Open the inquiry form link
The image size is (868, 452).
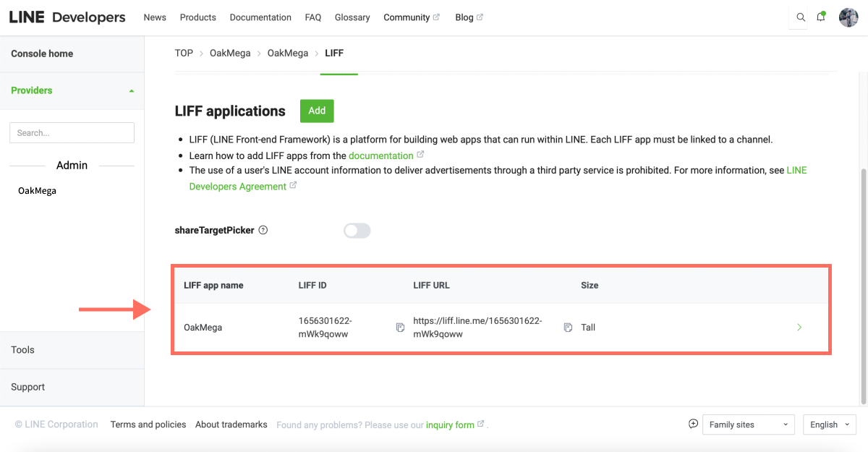pyautogui.click(x=450, y=425)
